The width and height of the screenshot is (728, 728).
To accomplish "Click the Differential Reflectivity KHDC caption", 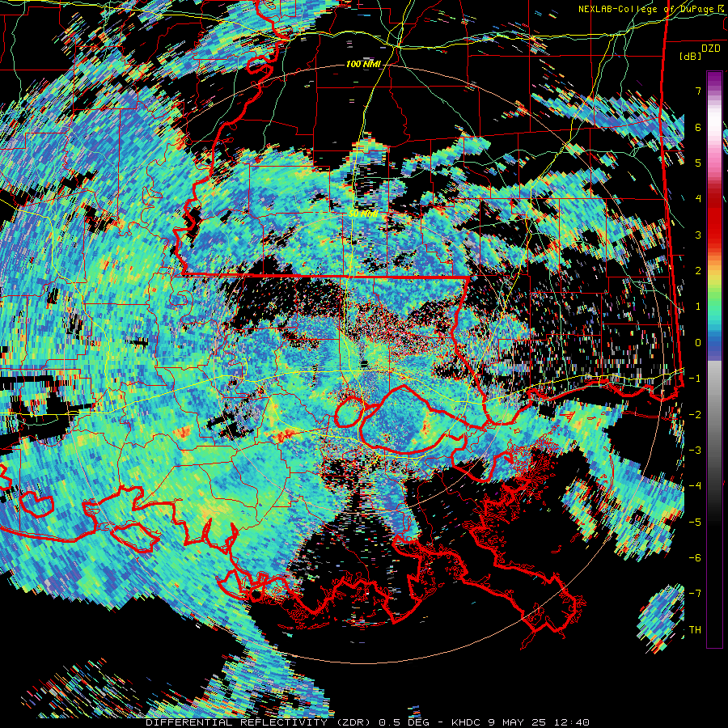I will (x=367, y=722).
